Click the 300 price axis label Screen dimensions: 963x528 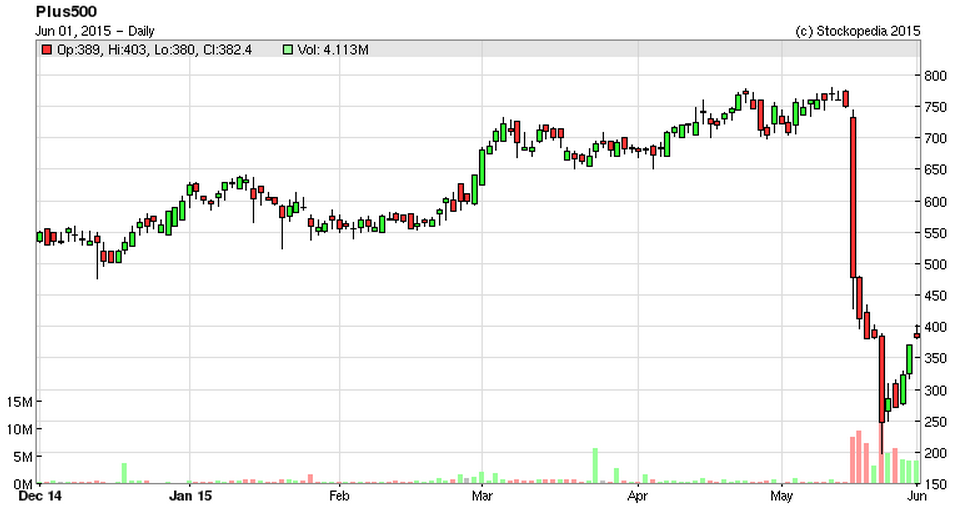pyautogui.click(x=935, y=390)
